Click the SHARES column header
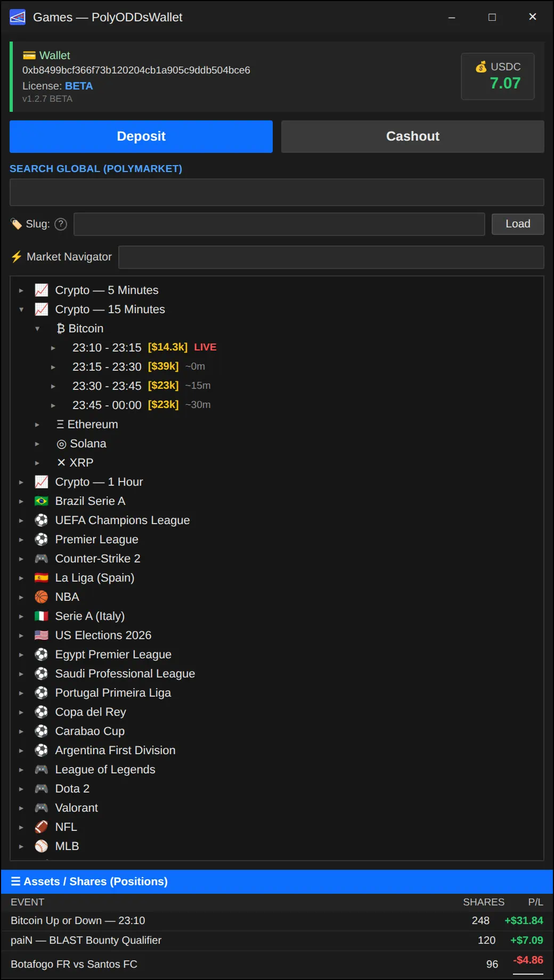 (484, 902)
